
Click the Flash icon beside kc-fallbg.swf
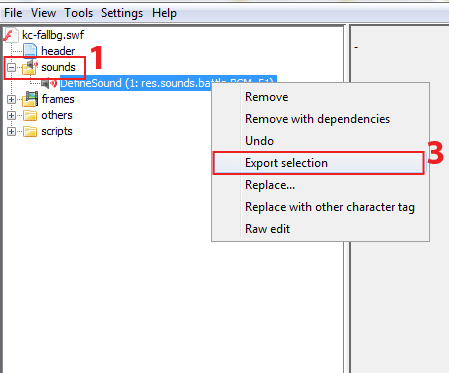10,35
